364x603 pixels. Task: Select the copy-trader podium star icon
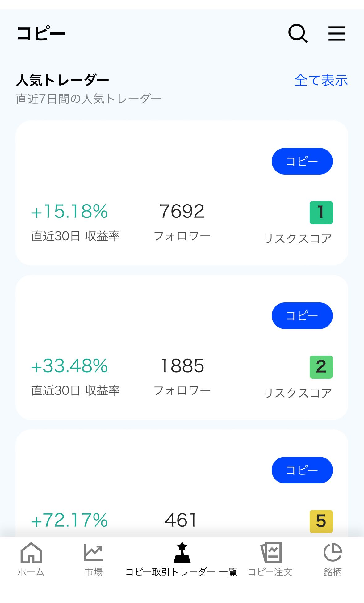[x=182, y=552]
